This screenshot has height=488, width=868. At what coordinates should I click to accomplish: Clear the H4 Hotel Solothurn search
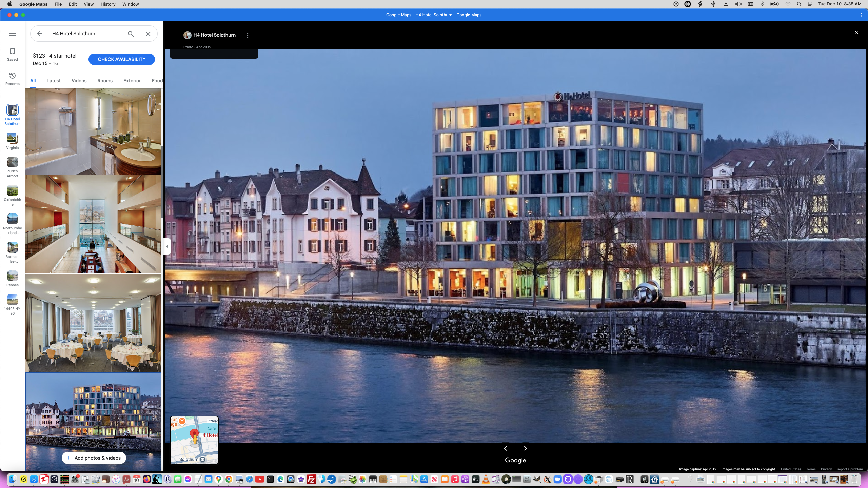pyautogui.click(x=148, y=34)
